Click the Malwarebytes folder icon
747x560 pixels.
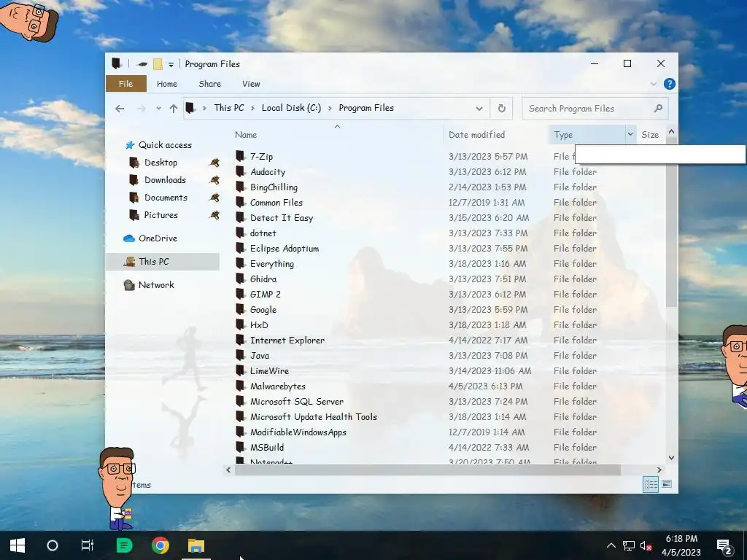click(241, 386)
